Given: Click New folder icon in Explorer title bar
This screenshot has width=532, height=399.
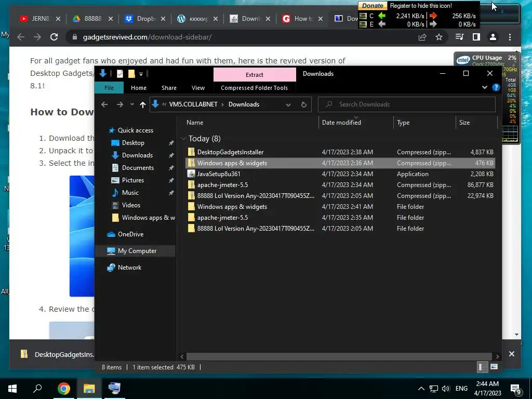Looking at the screenshot, I should coord(131,74).
